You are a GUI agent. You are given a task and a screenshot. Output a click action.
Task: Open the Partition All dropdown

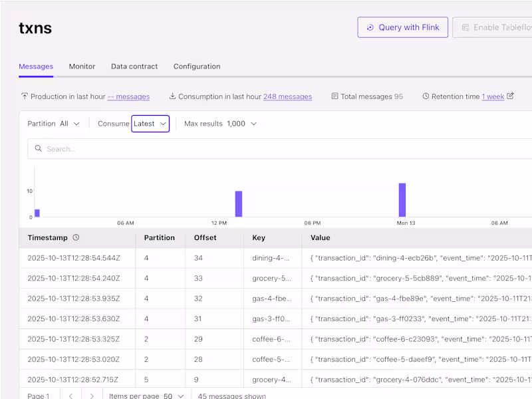tap(70, 124)
